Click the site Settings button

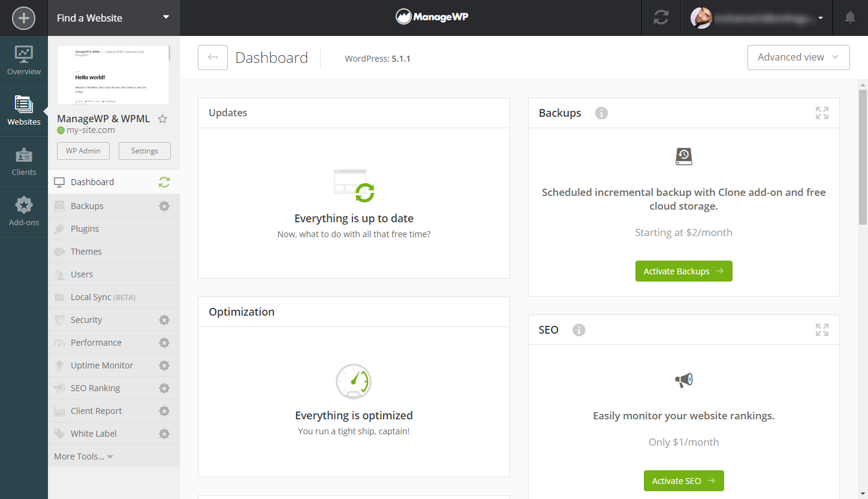(144, 151)
